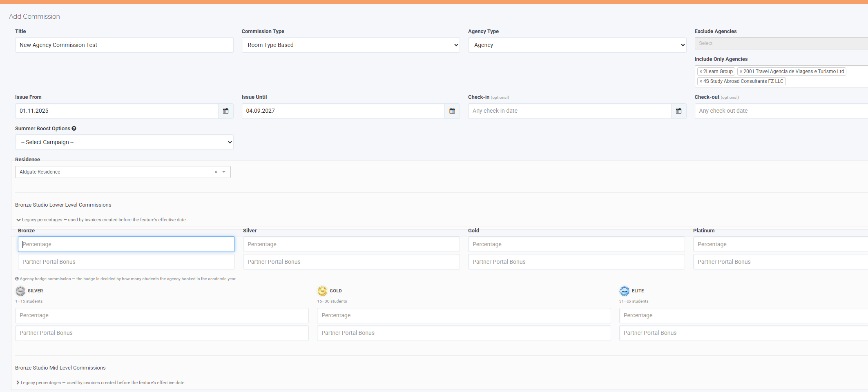868x392 pixels.
Task: Click the Silver legacy Partner Portal Bonus field
Action: coord(351,262)
